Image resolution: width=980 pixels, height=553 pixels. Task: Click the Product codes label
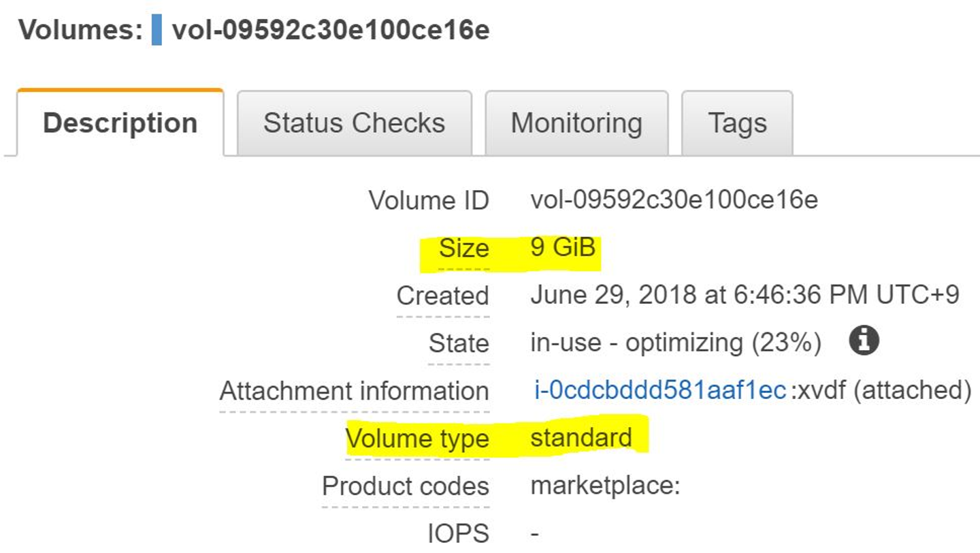pos(405,486)
